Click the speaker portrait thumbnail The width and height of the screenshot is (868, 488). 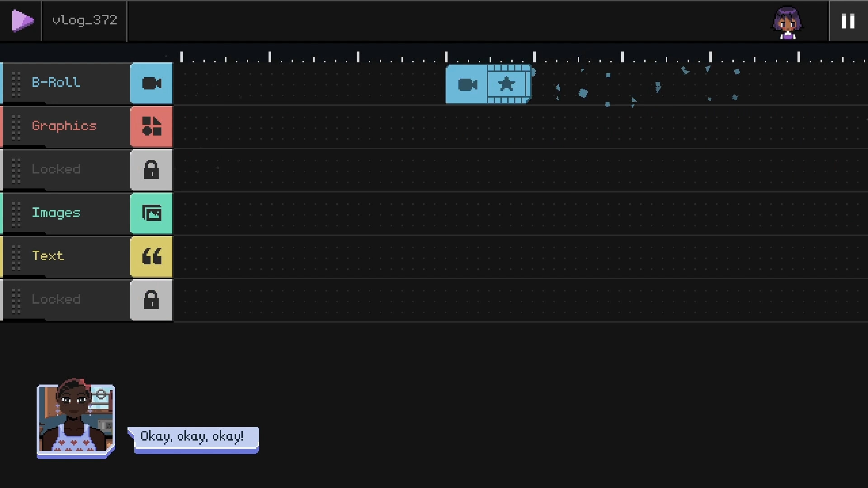click(x=75, y=418)
